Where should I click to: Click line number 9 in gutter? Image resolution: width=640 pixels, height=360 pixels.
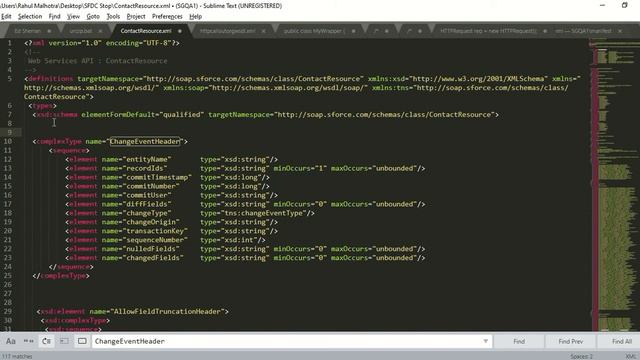(9, 132)
